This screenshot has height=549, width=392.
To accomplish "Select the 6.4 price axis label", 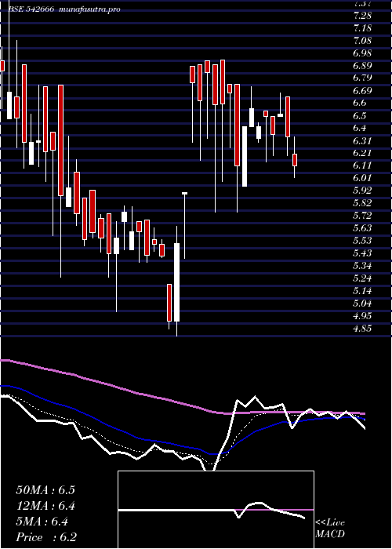I will 360,128.
